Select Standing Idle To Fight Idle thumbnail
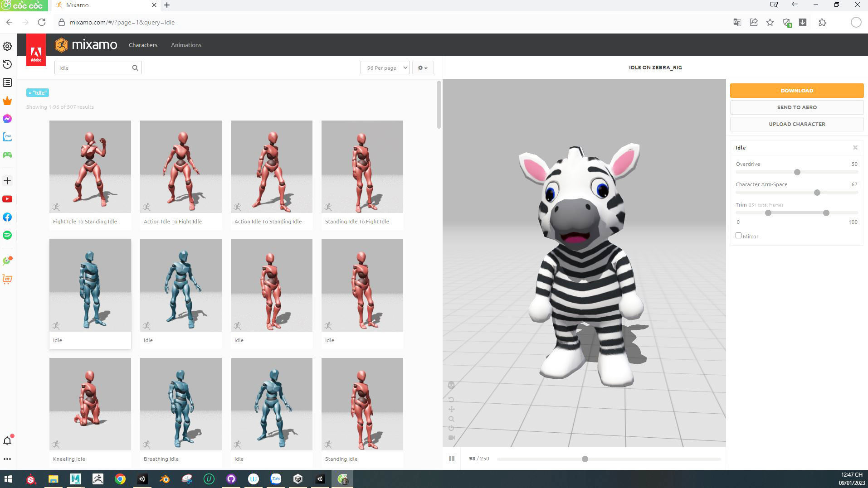This screenshot has width=868, height=488. 362,167
